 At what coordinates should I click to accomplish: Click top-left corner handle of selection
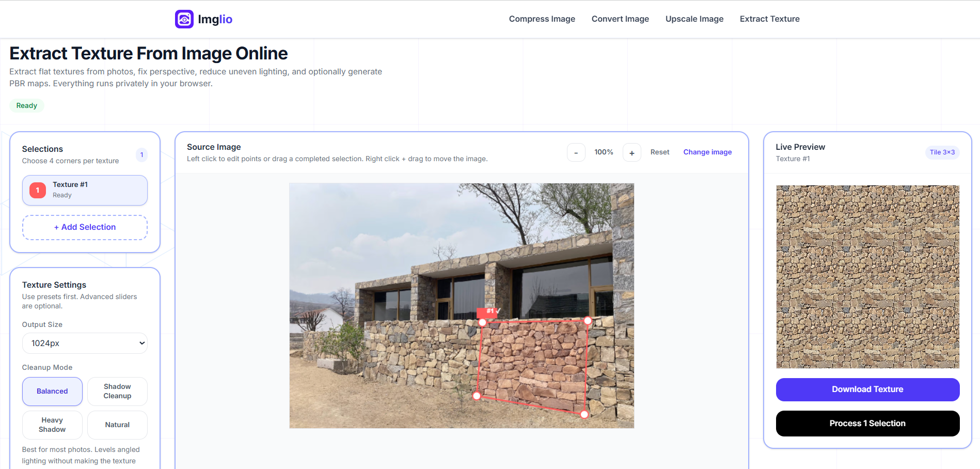click(482, 322)
